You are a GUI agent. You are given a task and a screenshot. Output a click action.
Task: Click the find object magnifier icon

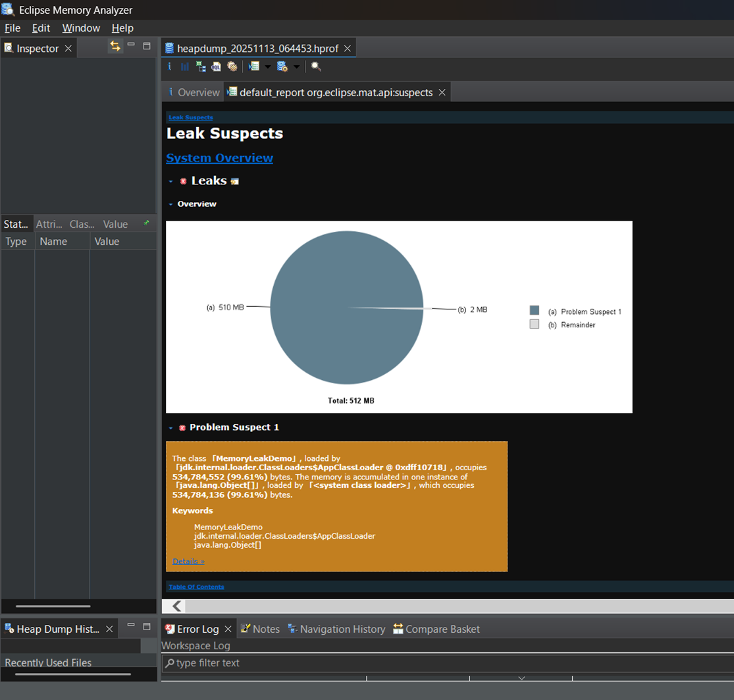pyautogui.click(x=316, y=67)
